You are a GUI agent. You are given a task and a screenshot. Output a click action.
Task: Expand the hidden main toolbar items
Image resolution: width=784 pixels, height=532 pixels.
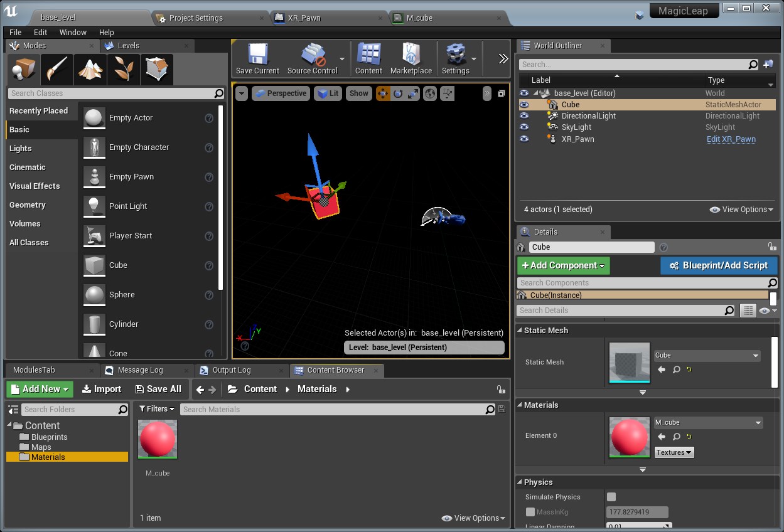[x=503, y=59]
